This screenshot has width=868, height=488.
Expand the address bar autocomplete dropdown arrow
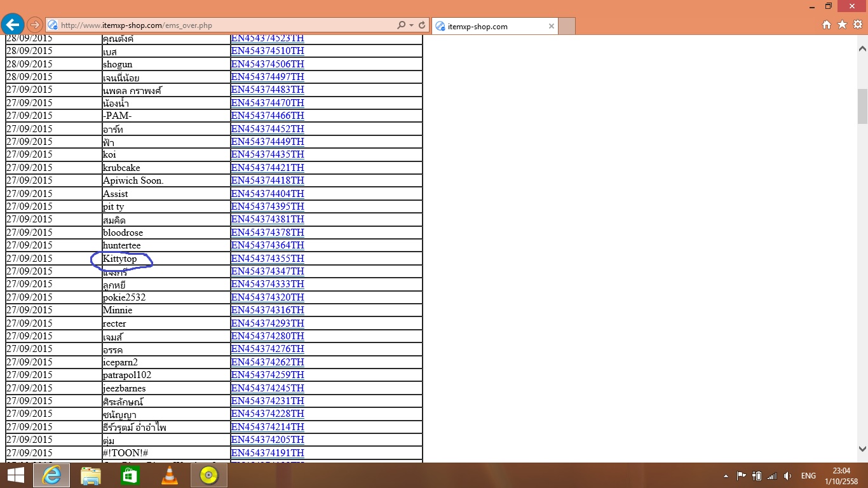(411, 25)
